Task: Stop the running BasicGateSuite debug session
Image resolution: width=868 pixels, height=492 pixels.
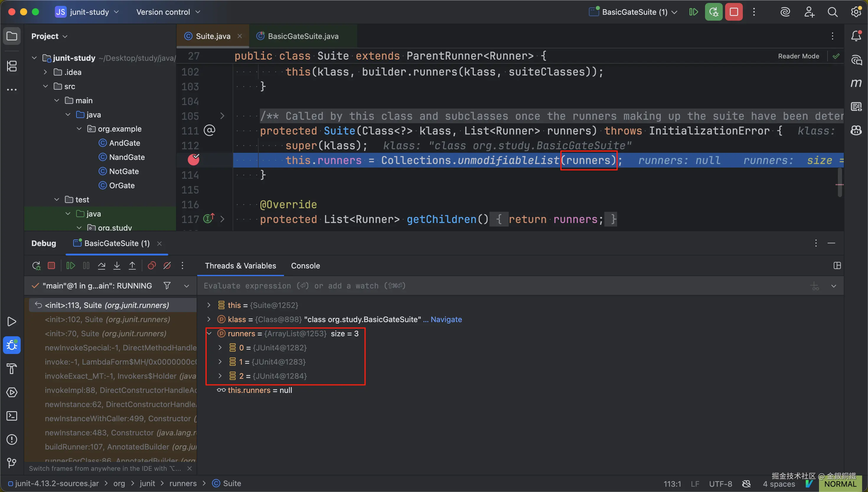Action: tap(734, 12)
